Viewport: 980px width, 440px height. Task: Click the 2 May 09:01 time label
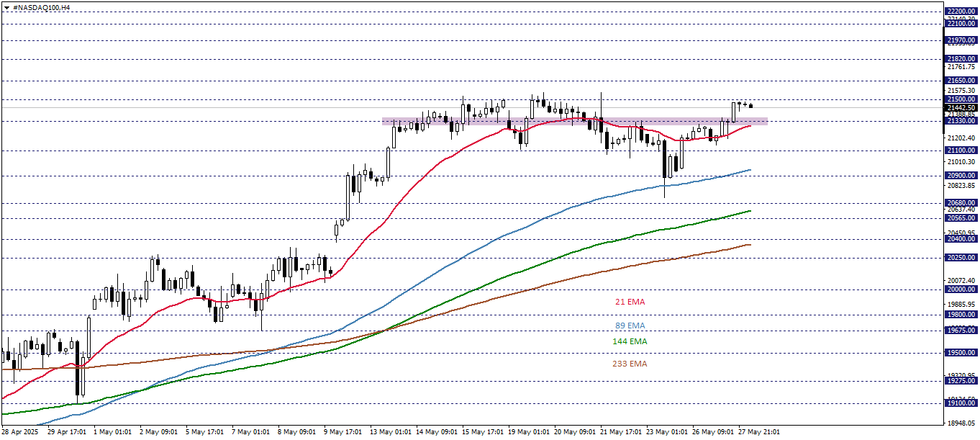coord(159,433)
